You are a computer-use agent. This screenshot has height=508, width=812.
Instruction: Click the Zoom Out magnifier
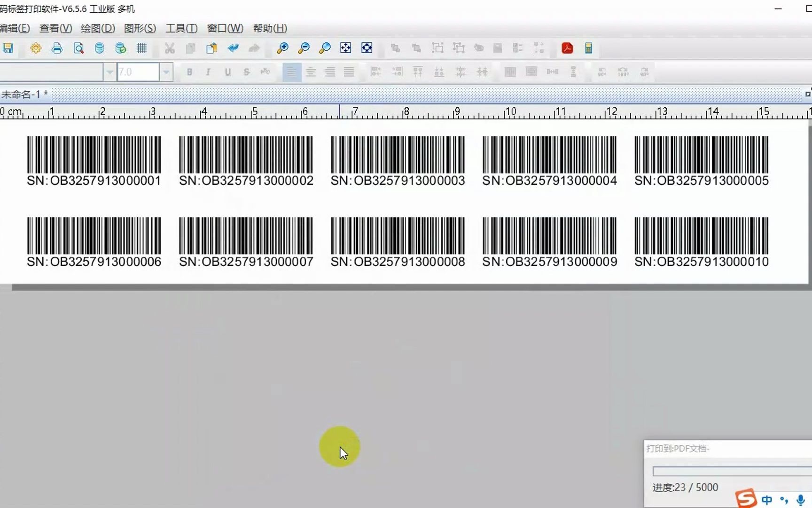304,48
